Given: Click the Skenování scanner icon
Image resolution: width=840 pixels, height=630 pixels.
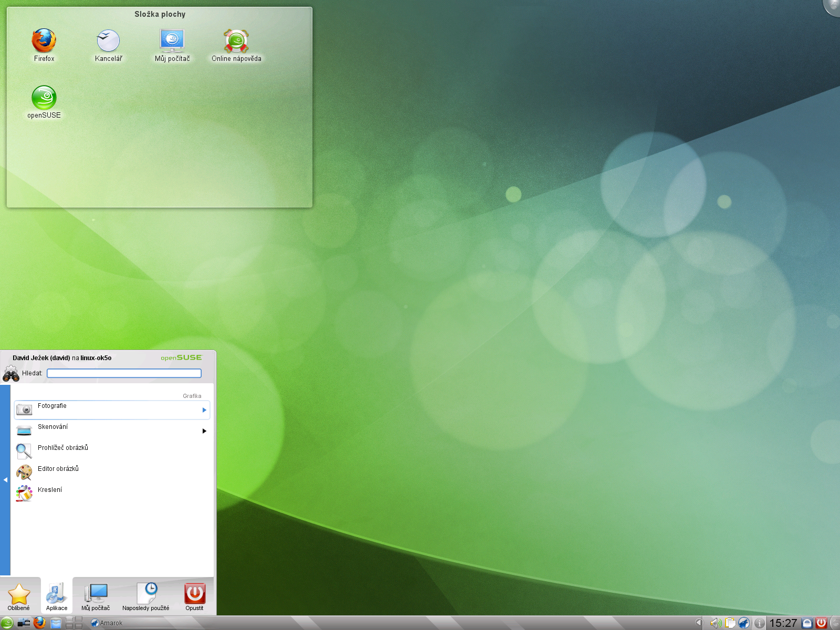Looking at the screenshot, I should pos(24,431).
